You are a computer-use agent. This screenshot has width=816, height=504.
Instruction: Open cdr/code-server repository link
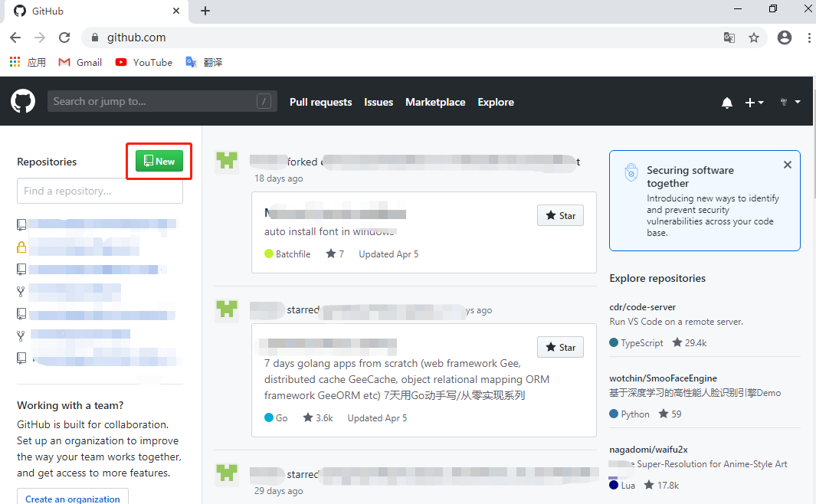643,307
